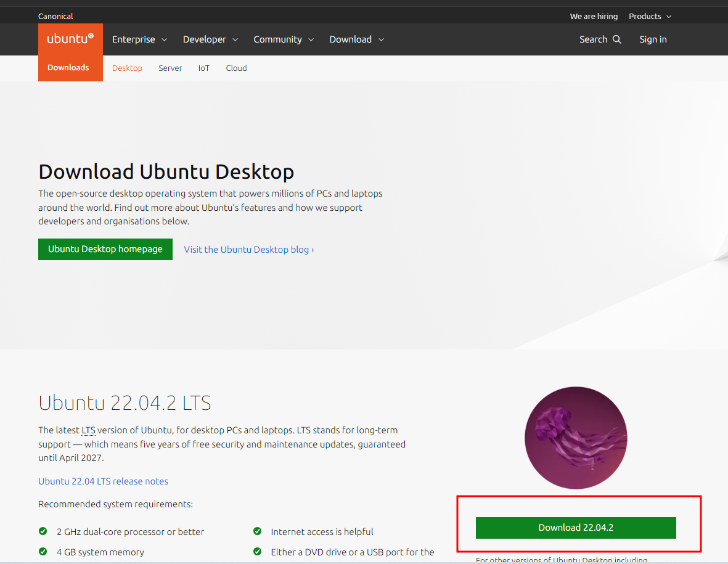Click the Ubuntu Desktop homepage button

tap(105, 249)
